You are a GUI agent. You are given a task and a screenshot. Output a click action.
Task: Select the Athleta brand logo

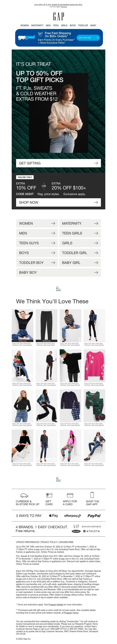pos(91,531)
